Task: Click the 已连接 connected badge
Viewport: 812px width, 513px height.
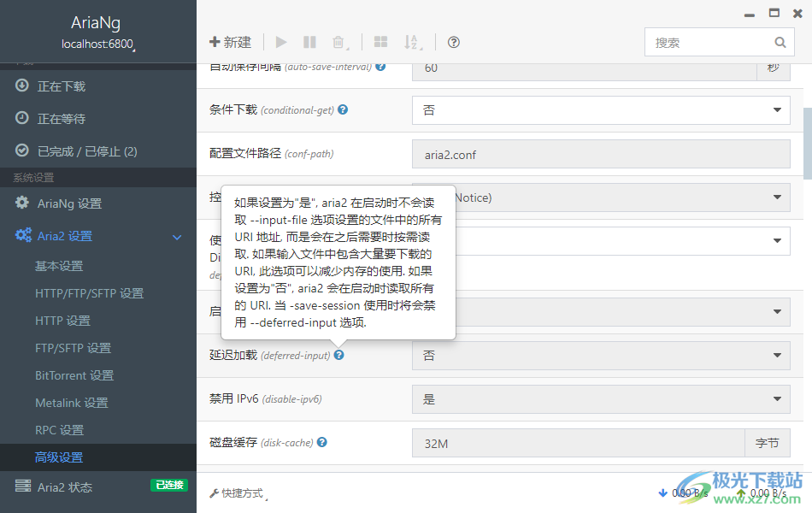Action: (169, 485)
